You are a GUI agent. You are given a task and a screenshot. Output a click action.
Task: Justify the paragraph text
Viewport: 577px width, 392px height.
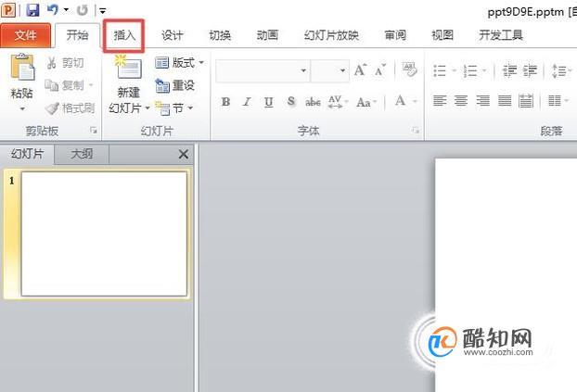tap(505, 100)
